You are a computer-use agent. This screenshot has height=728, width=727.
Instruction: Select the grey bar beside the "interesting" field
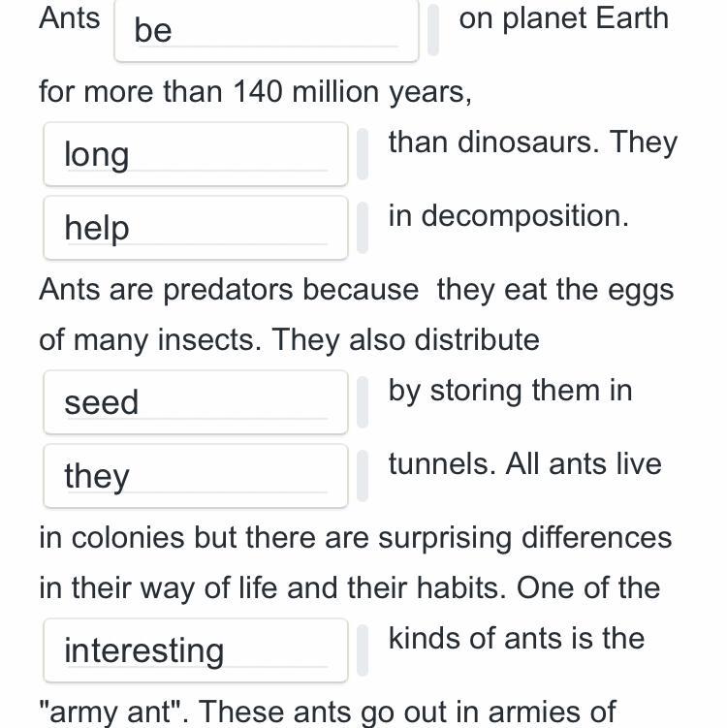point(363,650)
